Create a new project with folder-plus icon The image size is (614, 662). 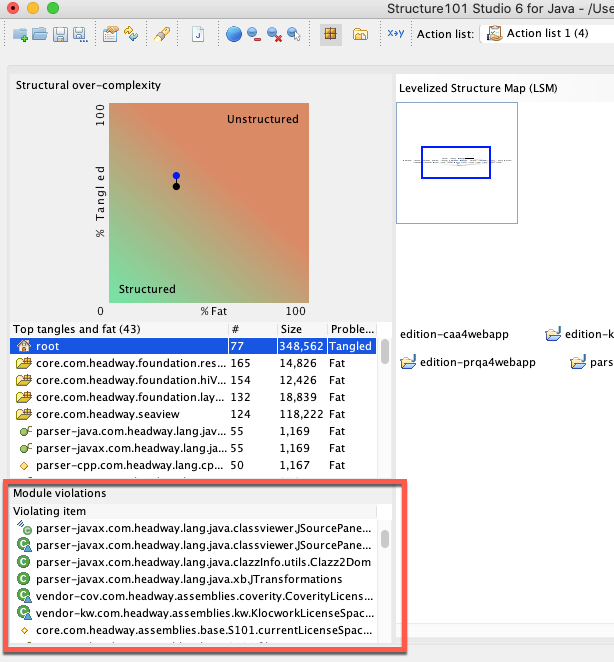point(20,34)
